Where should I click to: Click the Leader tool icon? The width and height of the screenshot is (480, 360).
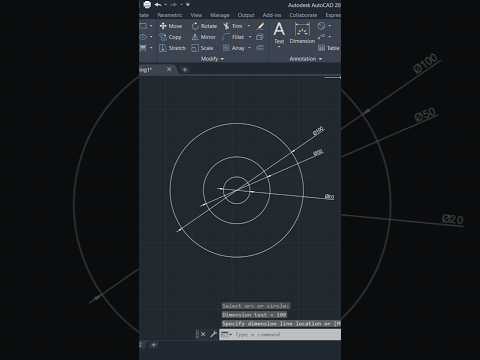321,37
